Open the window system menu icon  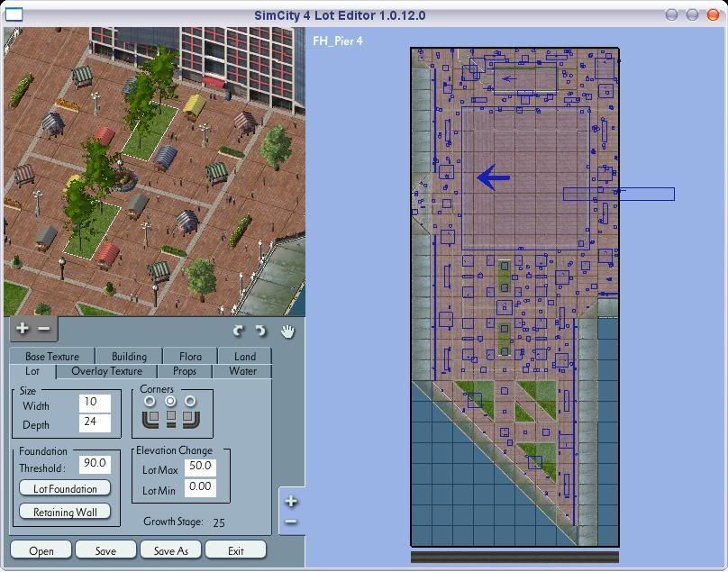pyautogui.click(x=14, y=14)
